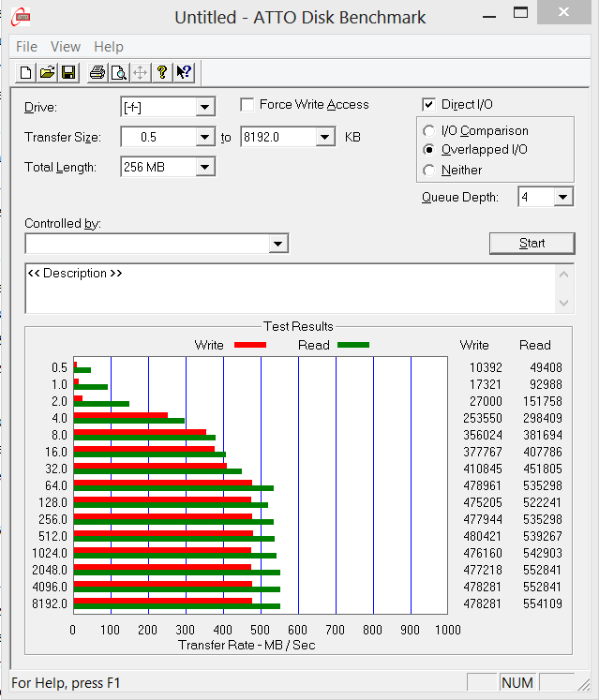599x700 pixels.
Task: Choose the Neither radio option
Action: pyautogui.click(x=429, y=171)
